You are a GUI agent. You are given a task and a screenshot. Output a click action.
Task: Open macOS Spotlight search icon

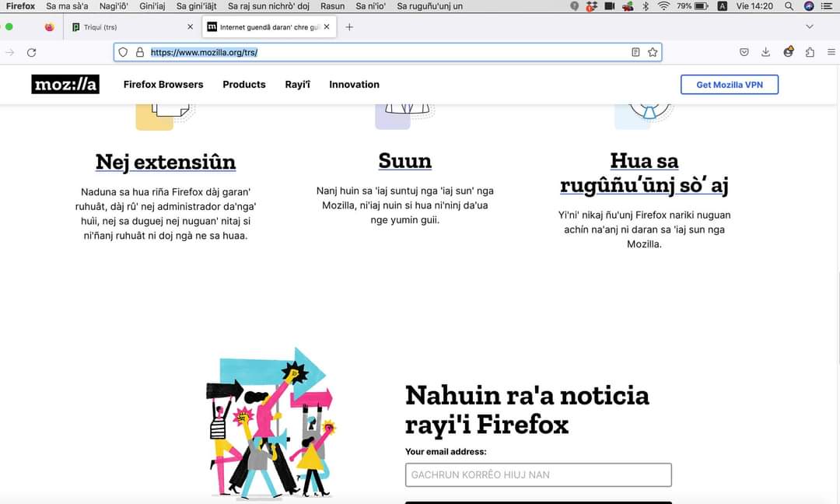(789, 6)
